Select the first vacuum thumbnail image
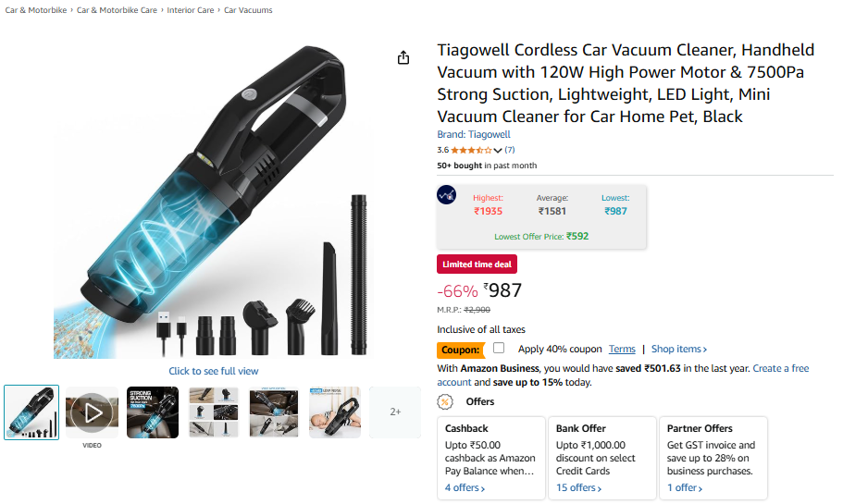This screenshot has height=504, width=843. click(x=31, y=412)
